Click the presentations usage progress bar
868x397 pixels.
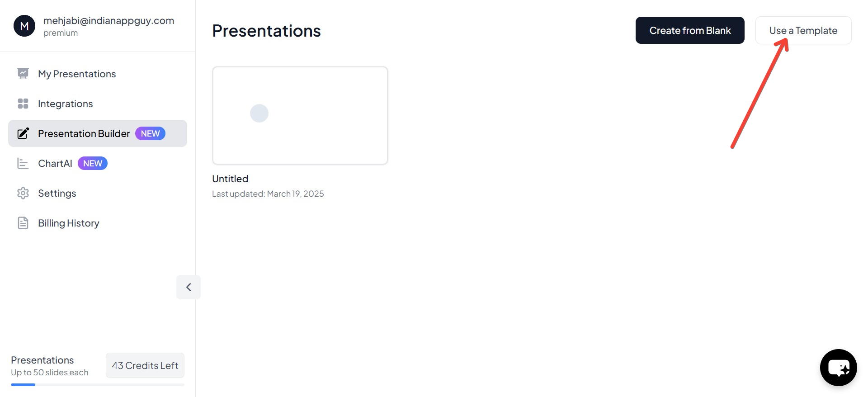point(98,385)
